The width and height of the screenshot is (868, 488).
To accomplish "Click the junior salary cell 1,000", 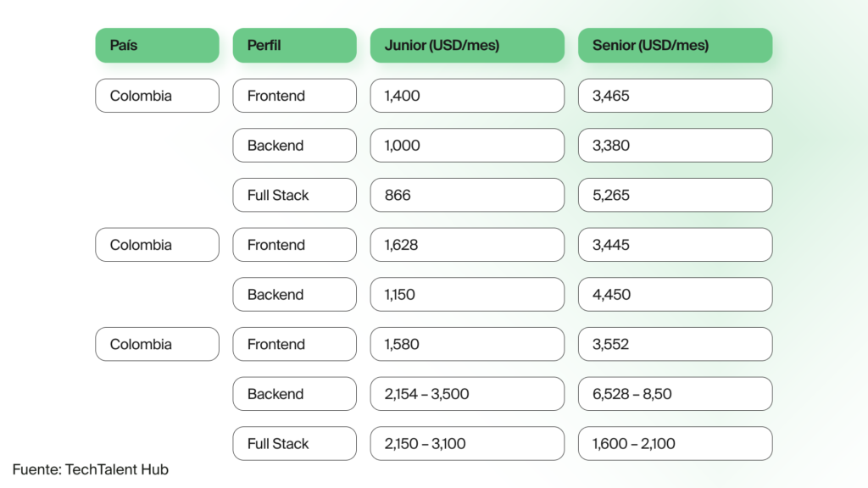I will coord(467,145).
